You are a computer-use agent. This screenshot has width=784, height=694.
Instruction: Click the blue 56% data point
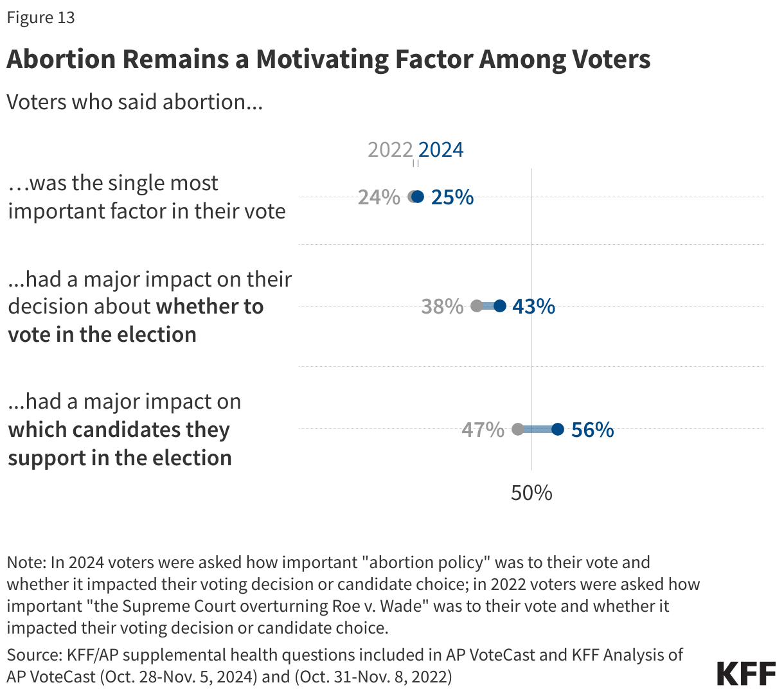558,429
